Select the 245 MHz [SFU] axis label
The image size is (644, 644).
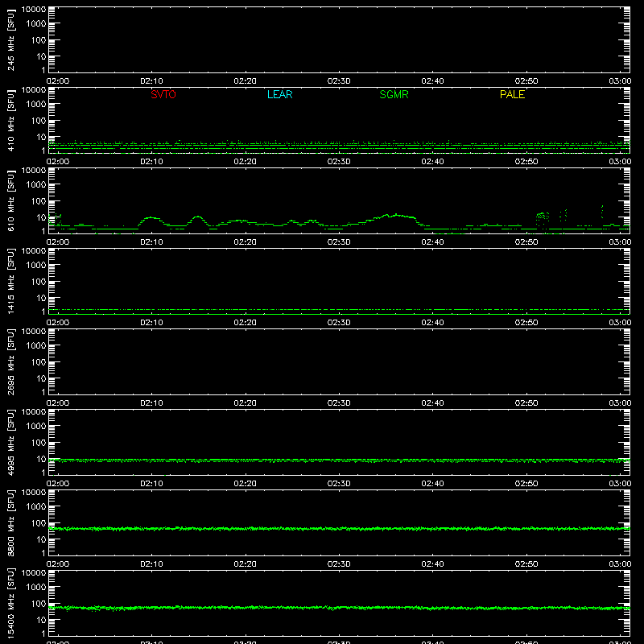pyautogui.click(x=10, y=39)
